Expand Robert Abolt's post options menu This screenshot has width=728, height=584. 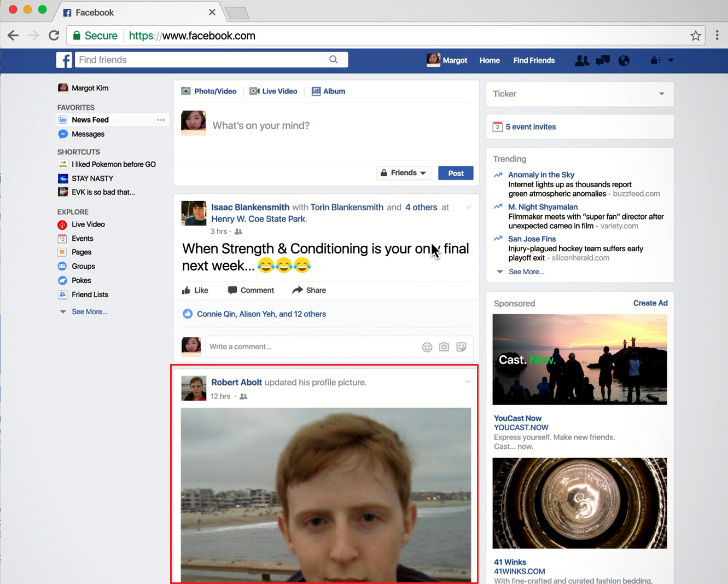coord(468,381)
